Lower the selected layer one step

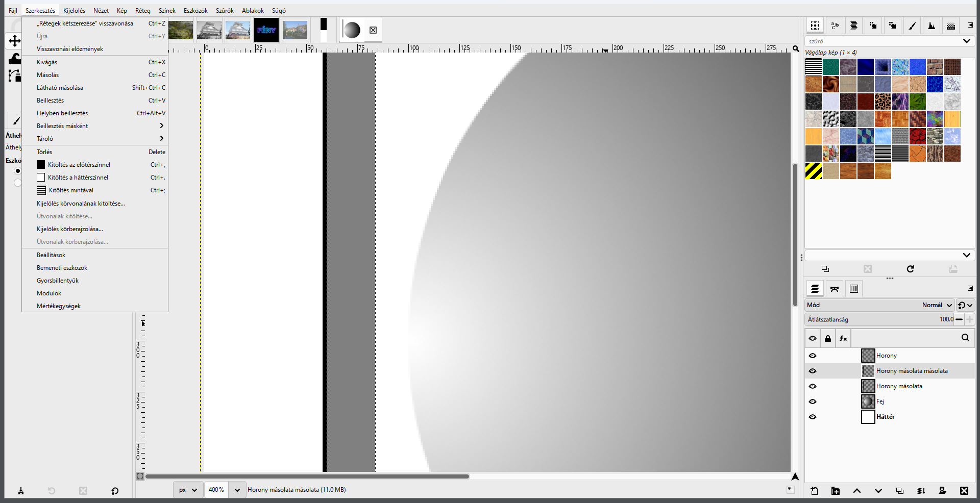[878, 491]
